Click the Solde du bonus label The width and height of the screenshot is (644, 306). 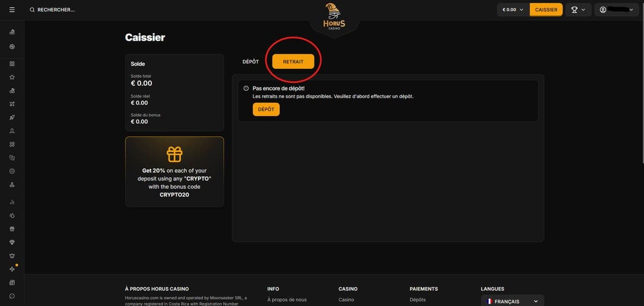click(145, 115)
